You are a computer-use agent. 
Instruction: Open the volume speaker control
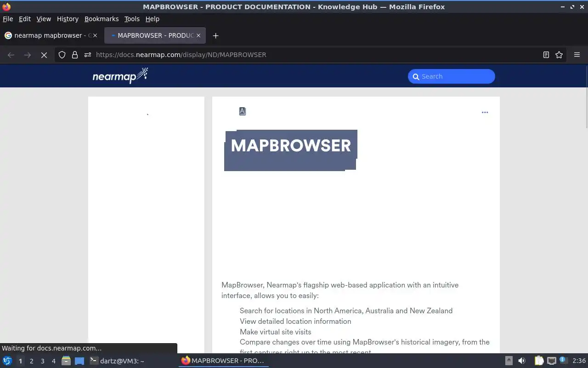click(522, 361)
